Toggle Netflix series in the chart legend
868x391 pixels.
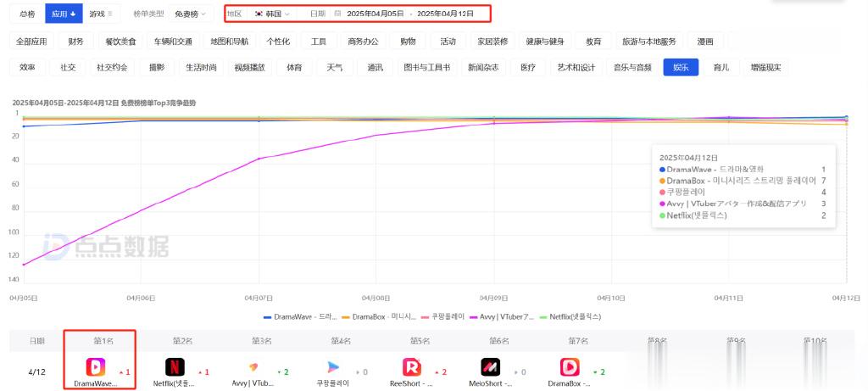click(570, 317)
